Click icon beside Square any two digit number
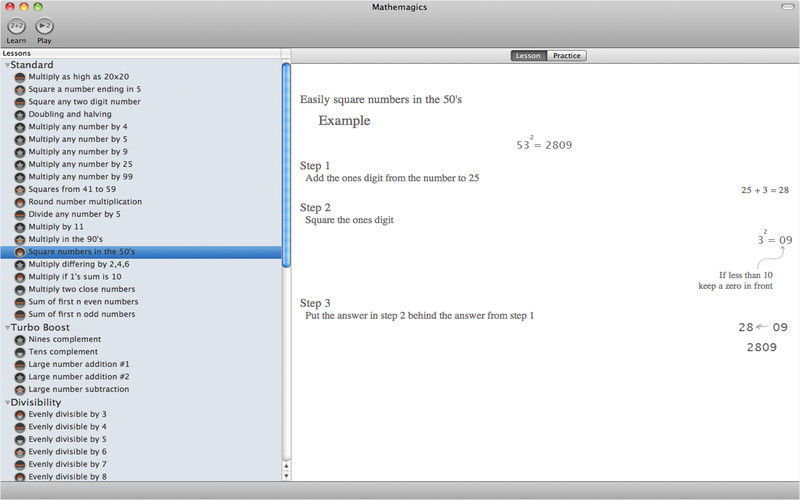The width and height of the screenshot is (800, 500). click(x=20, y=102)
